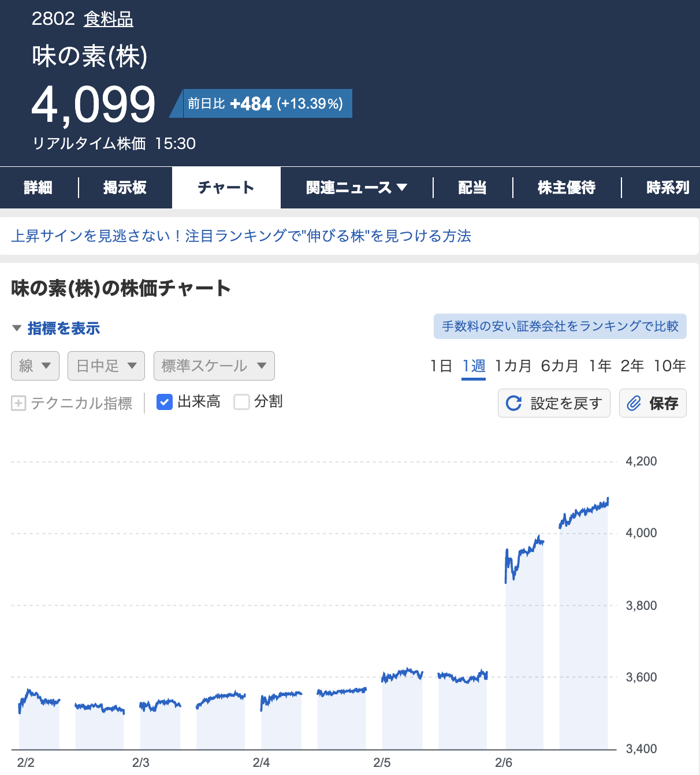Click the plus icon beside テクニカル指標
Image resolution: width=700 pixels, height=775 pixels.
[18, 403]
